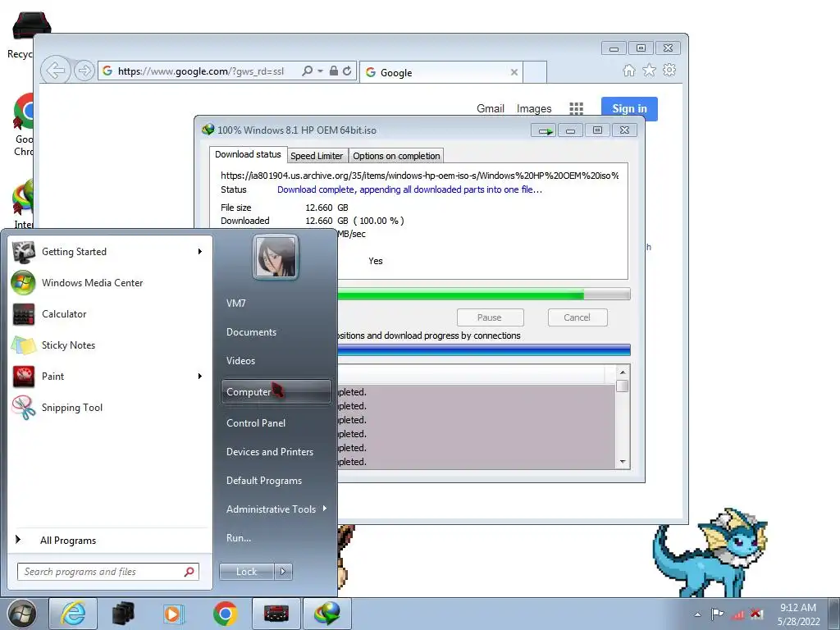Click the Lock button

pyautogui.click(x=247, y=572)
